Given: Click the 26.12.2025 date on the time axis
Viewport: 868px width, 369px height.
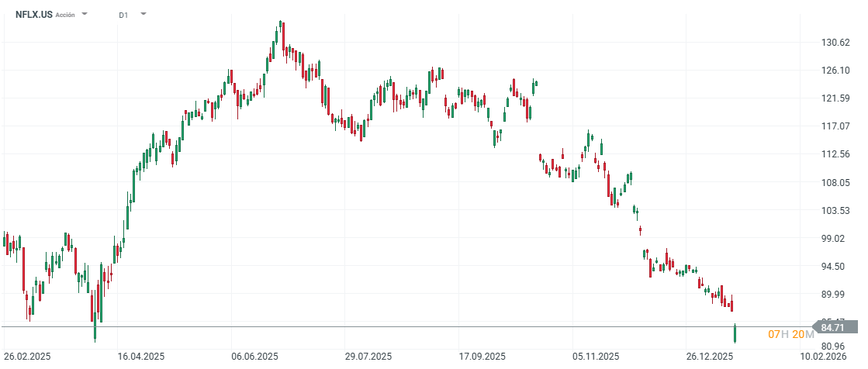Looking at the screenshot, I should 710,357.
